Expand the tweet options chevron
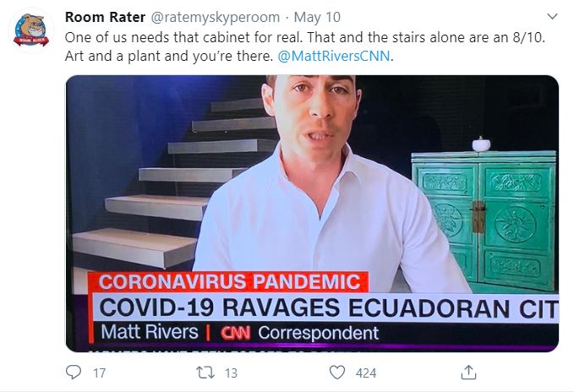574x392 pixels. click(552, 16)
